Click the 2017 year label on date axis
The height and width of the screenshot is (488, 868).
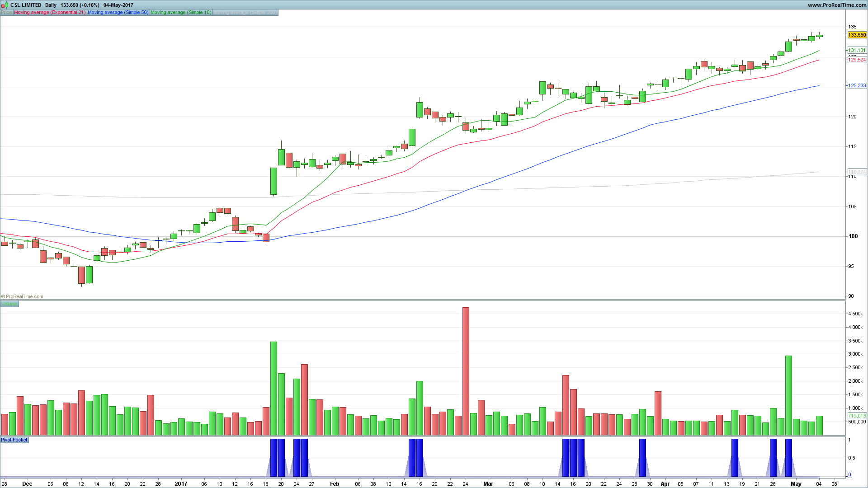point(181,483)
